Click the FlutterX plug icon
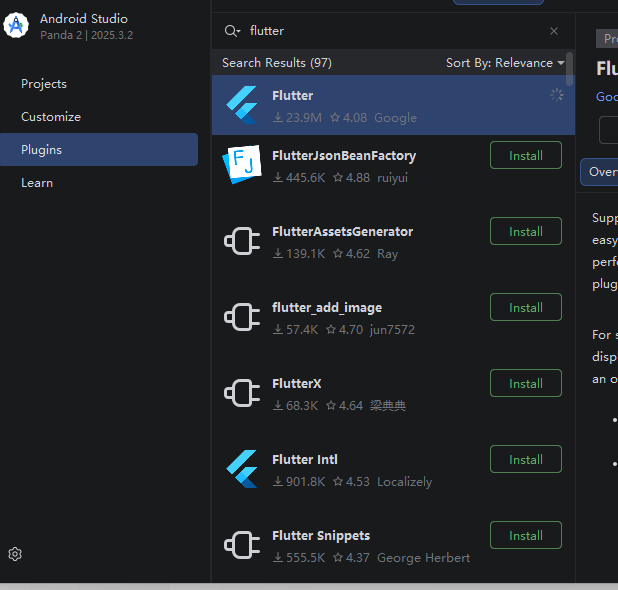Screen dimensions: 618x590 click(242, 393)
